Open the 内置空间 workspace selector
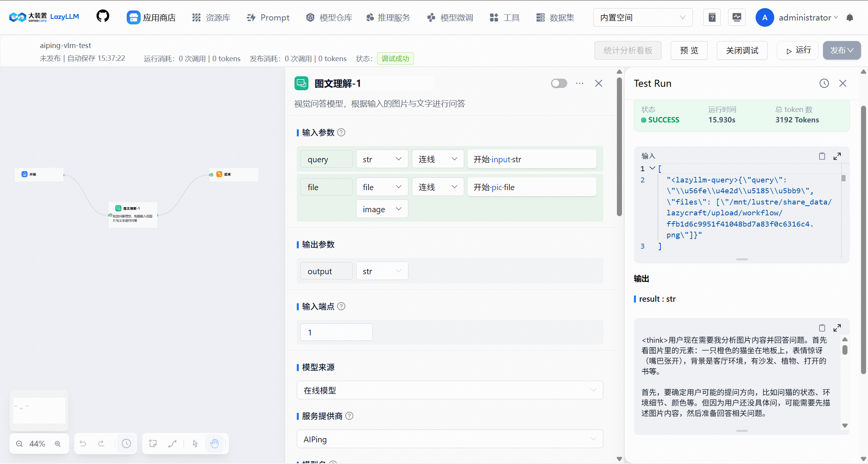The image size is (868, 464). 642,17
